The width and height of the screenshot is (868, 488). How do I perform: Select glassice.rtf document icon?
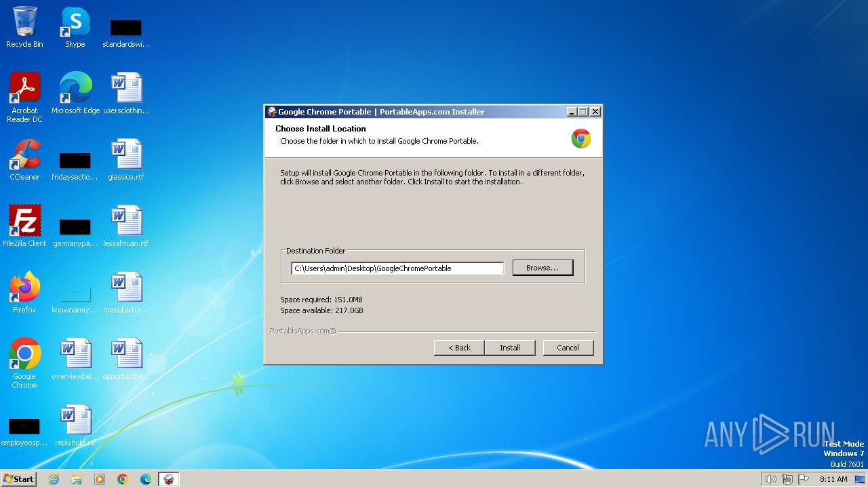click(x=126, y=159)
